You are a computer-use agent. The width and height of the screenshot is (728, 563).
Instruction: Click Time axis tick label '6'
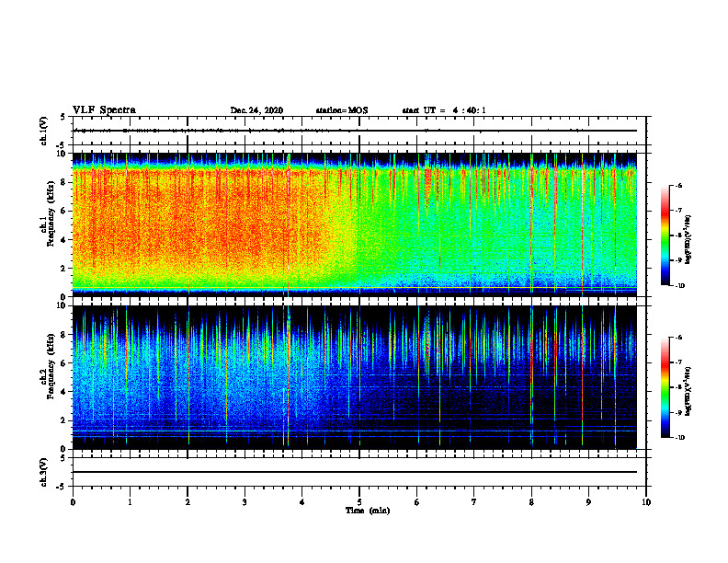click(x=417, y=502)
